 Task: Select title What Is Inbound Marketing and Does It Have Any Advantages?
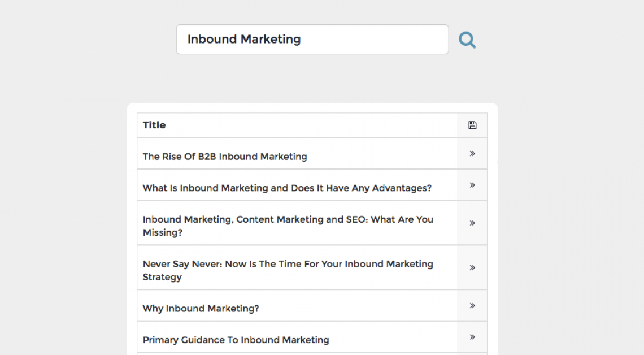pyautogui.click(x=287, y=188)
